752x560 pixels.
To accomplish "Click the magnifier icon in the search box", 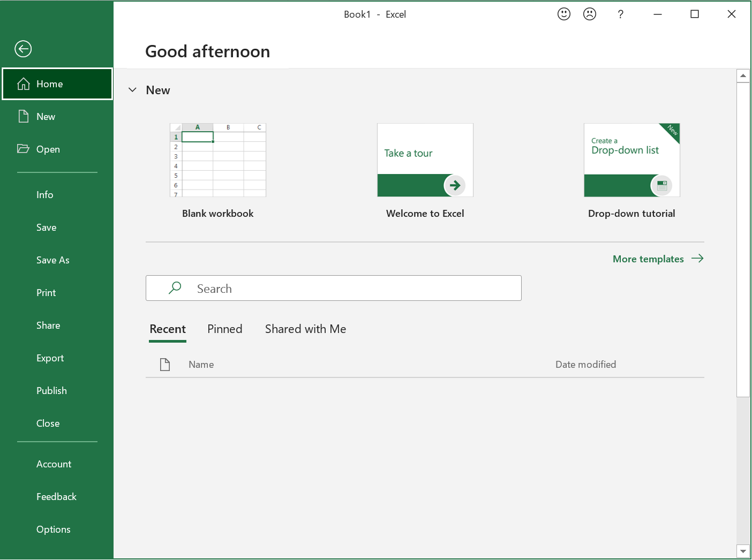I will (x=175, y=288).
